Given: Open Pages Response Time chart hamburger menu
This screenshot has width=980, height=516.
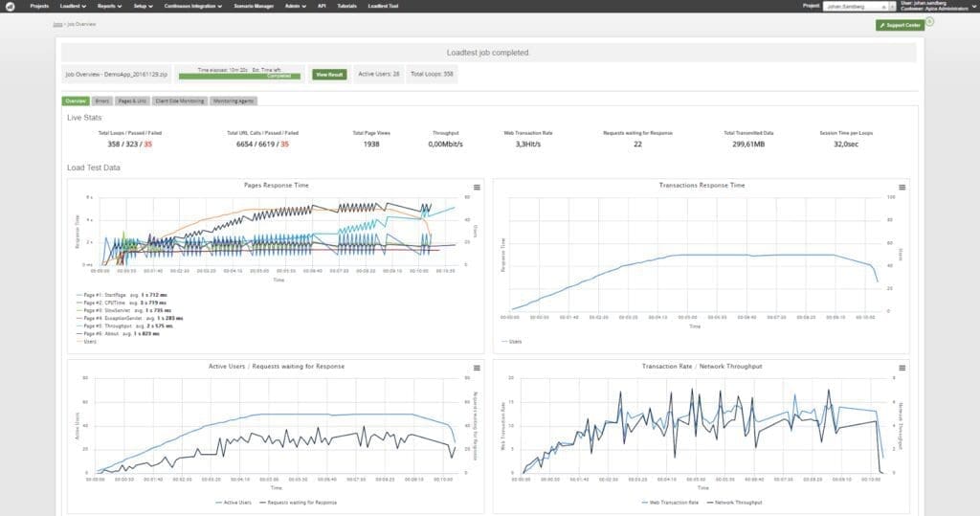Looking at the screenshot, I should [476, 187].
